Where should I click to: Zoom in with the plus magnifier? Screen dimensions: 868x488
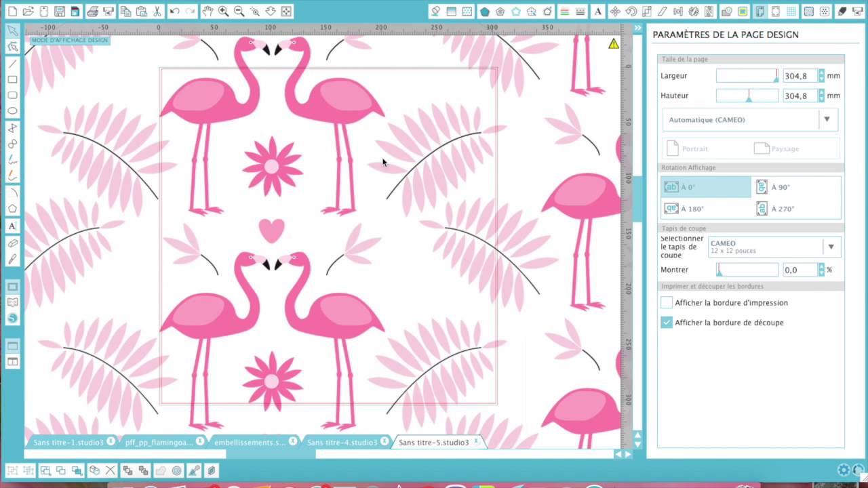click(223, 12)
